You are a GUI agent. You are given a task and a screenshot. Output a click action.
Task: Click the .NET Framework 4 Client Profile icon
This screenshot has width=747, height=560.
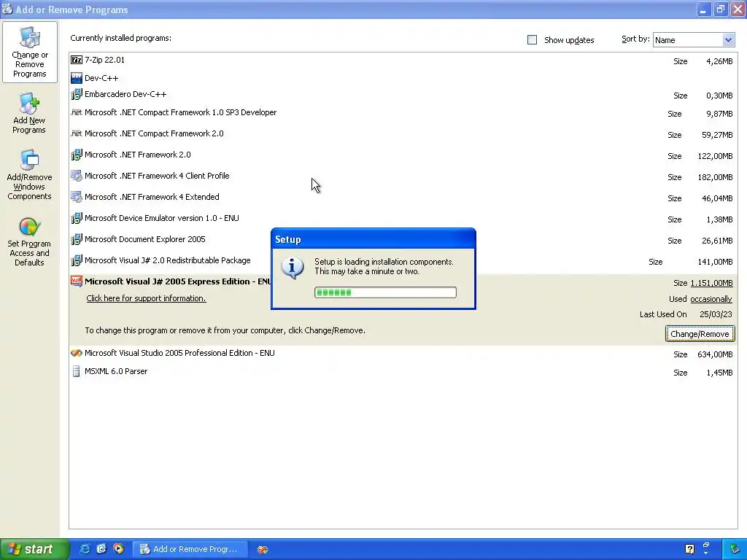point(76,176)
